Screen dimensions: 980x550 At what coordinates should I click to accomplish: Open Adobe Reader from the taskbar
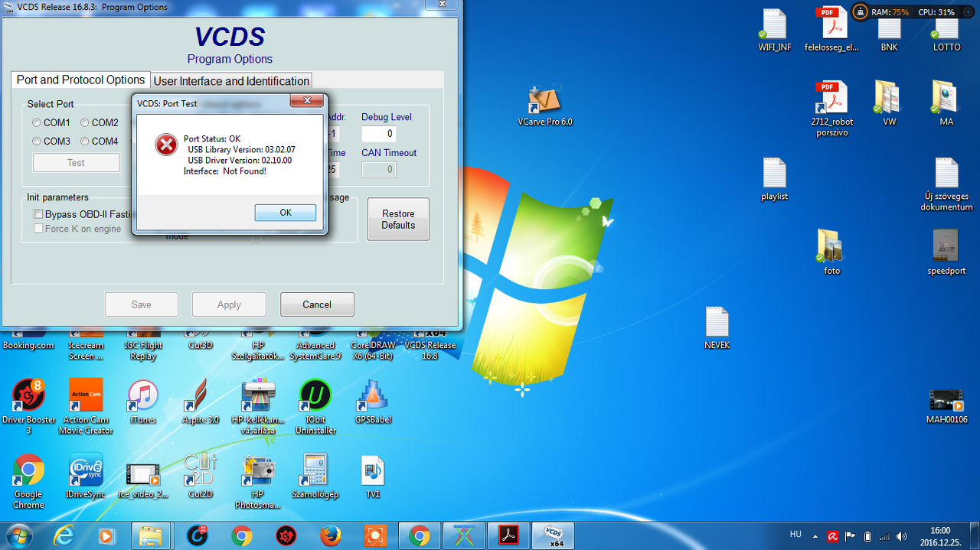point(509,535)
